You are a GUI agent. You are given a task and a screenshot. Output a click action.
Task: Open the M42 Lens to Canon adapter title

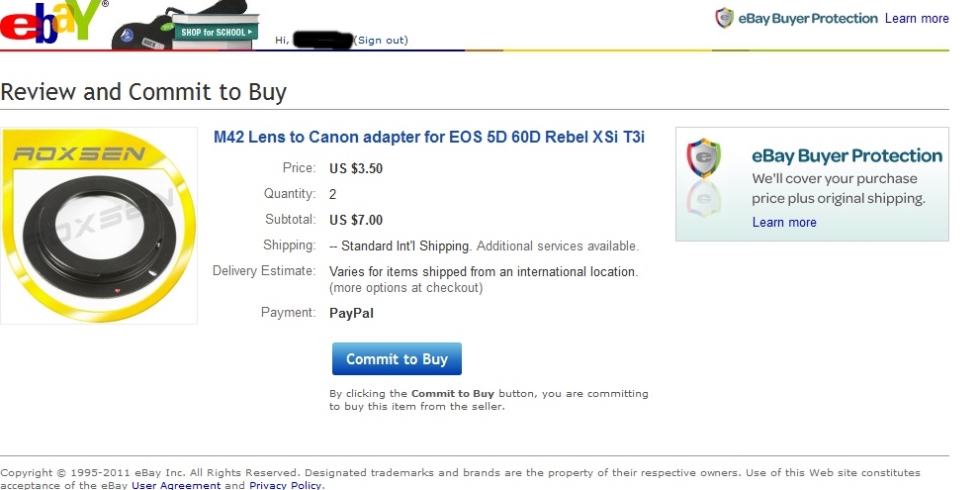(429, 137)
